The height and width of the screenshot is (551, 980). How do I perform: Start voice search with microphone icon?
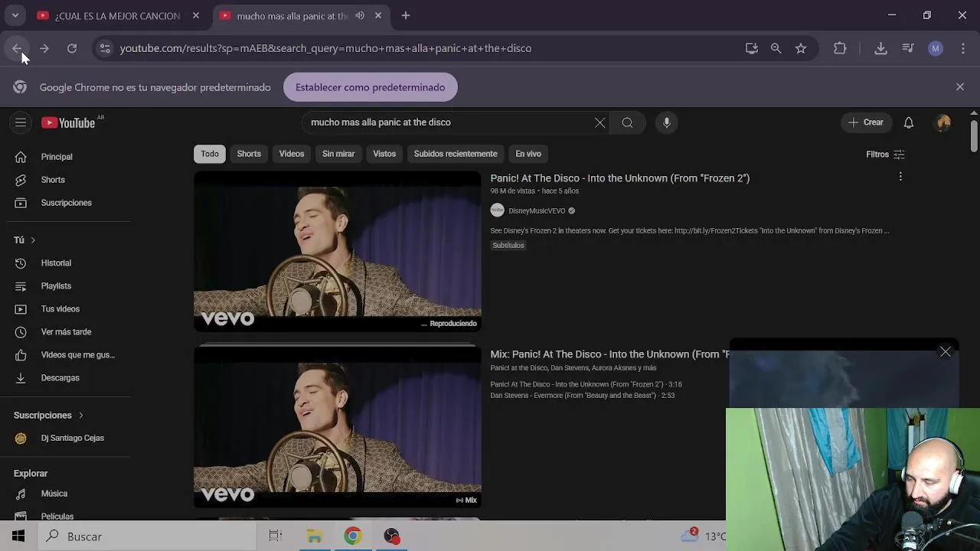667,122
